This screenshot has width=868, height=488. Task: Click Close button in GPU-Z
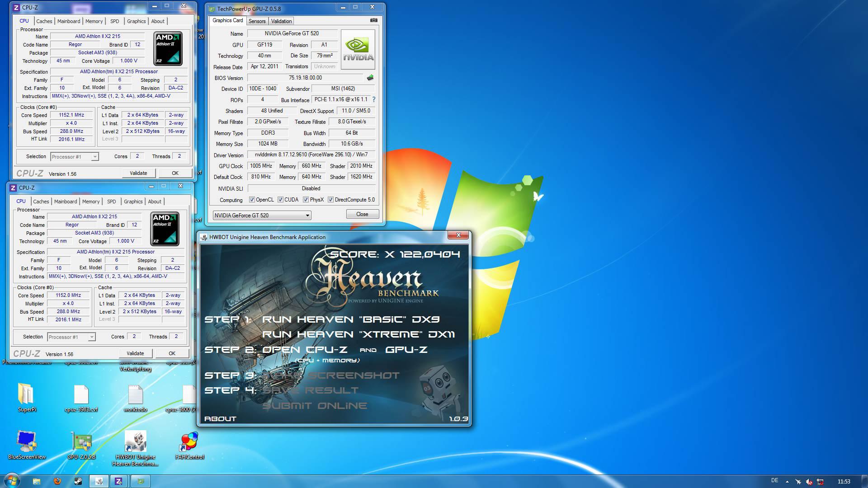point(362,214)
